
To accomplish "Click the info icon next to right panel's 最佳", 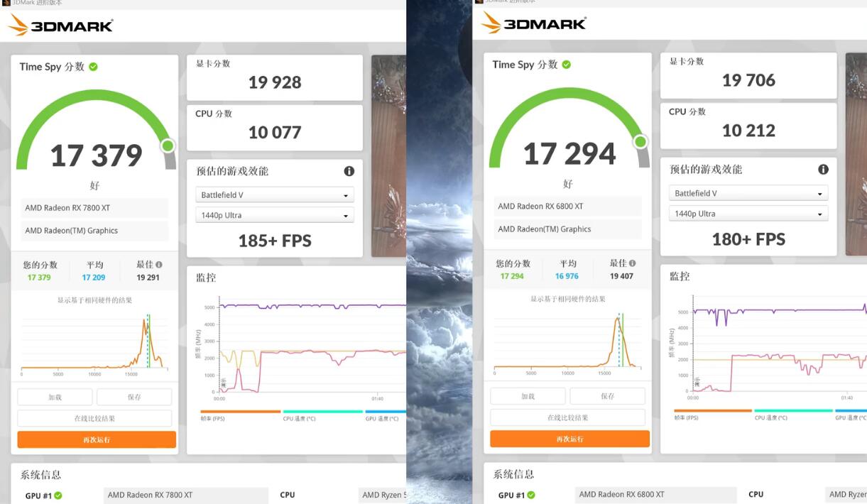I will point(631,262).
